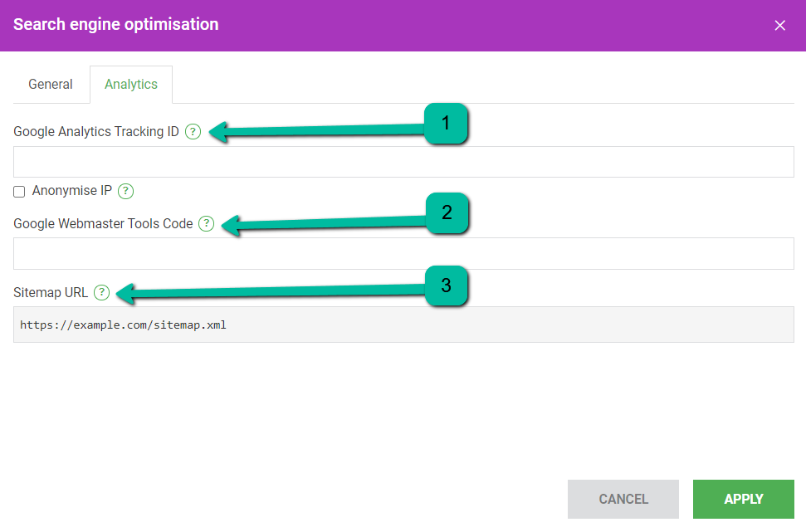806x532 pixels.
Task: Open the Anonymise IP help icon
Action: pos(125,191)
